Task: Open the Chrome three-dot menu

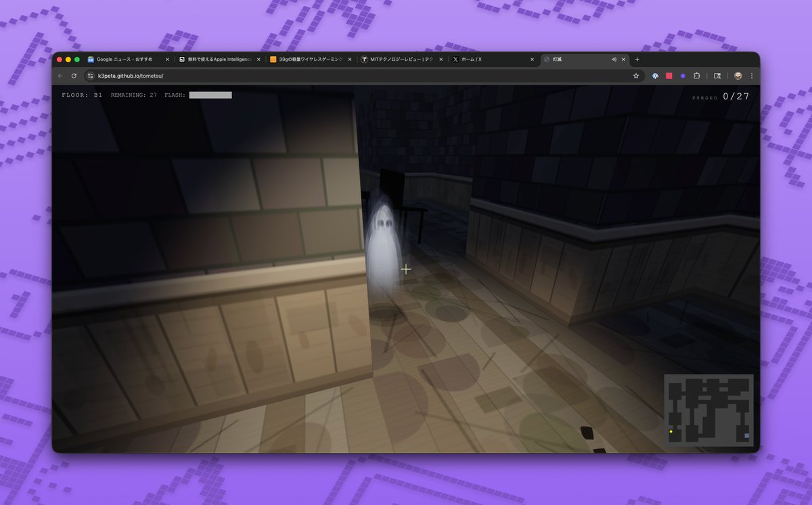Action: 751,76
